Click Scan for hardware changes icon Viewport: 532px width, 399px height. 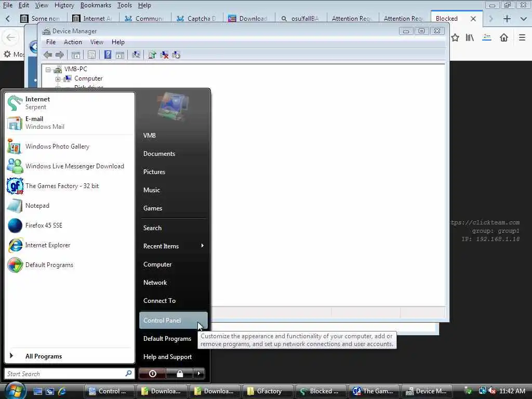click(136, 55)
